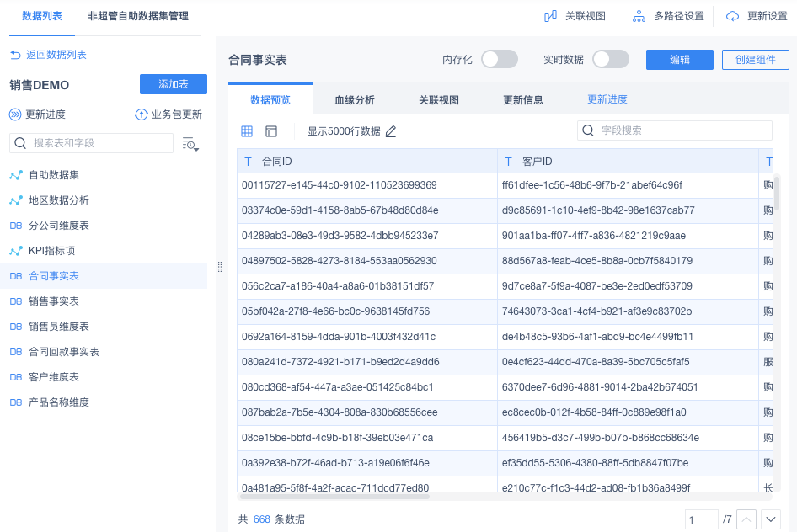Click the 客户ID column header

click(x=628, y=162)
